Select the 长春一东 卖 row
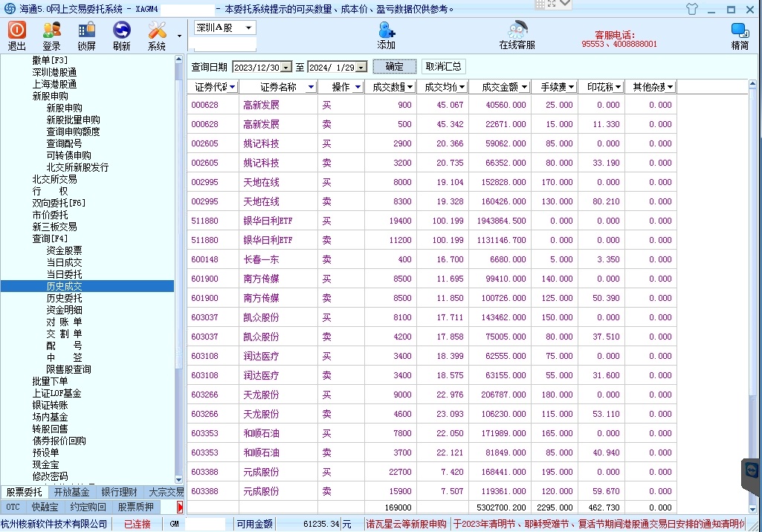The width and height of the screenshot is (762, 532). (431, 259)
